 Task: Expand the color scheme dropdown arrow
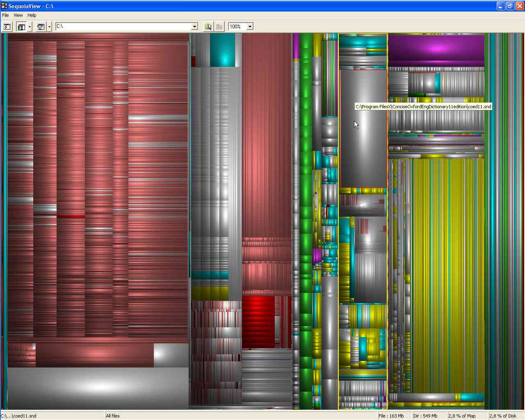click(x=30, y=27)
